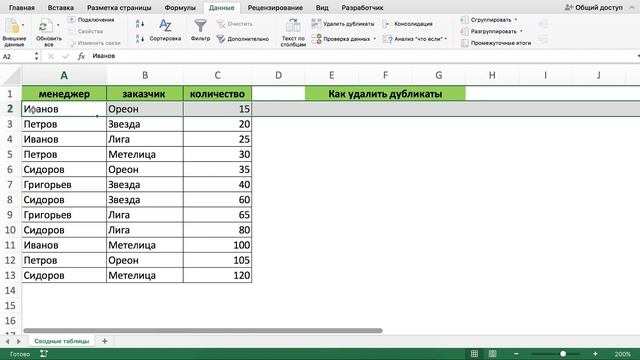Open the Формулы tab
This screenshot has height=360, width=640.
180,7
